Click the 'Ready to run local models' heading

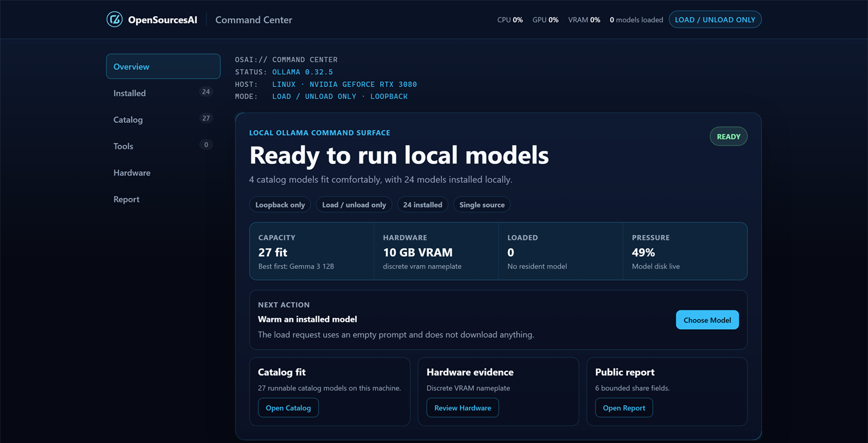pyautogui.click(x=399, y=156)
